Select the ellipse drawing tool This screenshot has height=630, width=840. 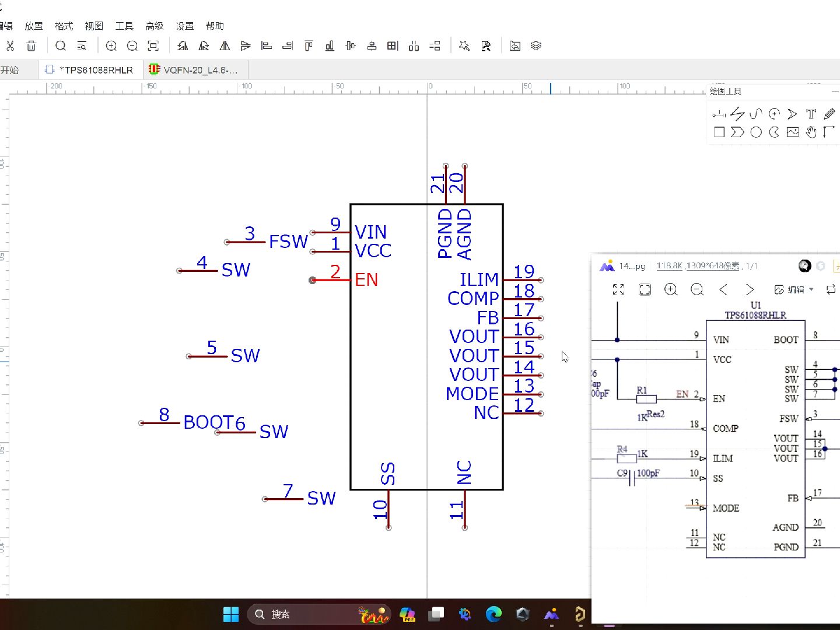(756, 132)
